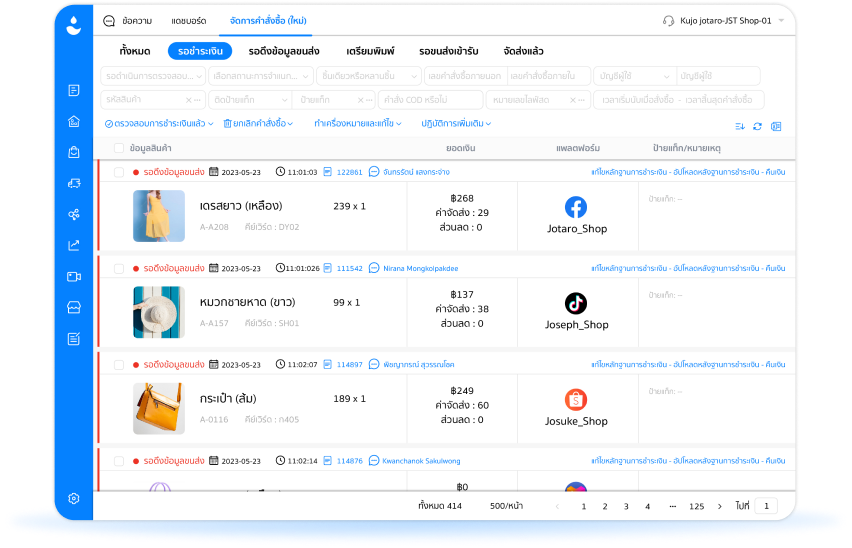Tick the checkbox for order 111542
Screen dimensions: 852x548
pos(119,268)
